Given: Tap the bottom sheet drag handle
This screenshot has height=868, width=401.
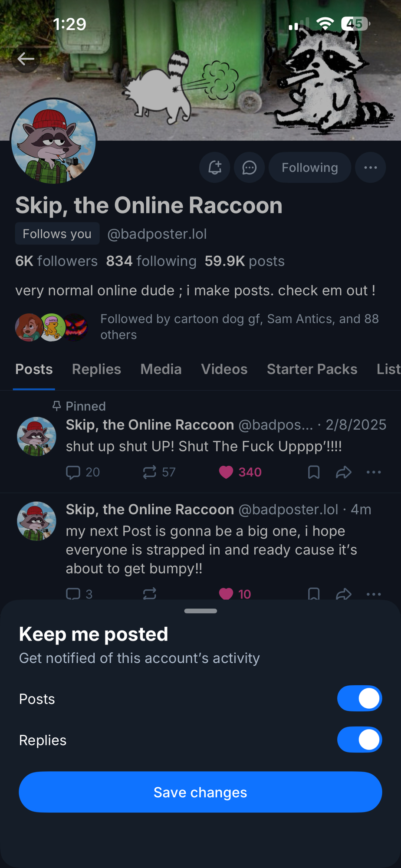Looking at the screenshot, I should [x=200, y=611].
